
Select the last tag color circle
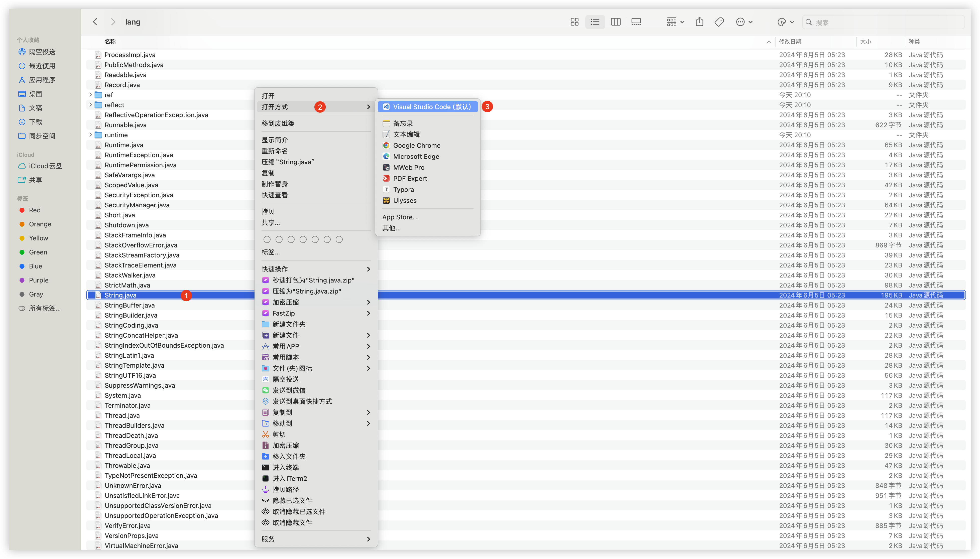click(339, 240)
